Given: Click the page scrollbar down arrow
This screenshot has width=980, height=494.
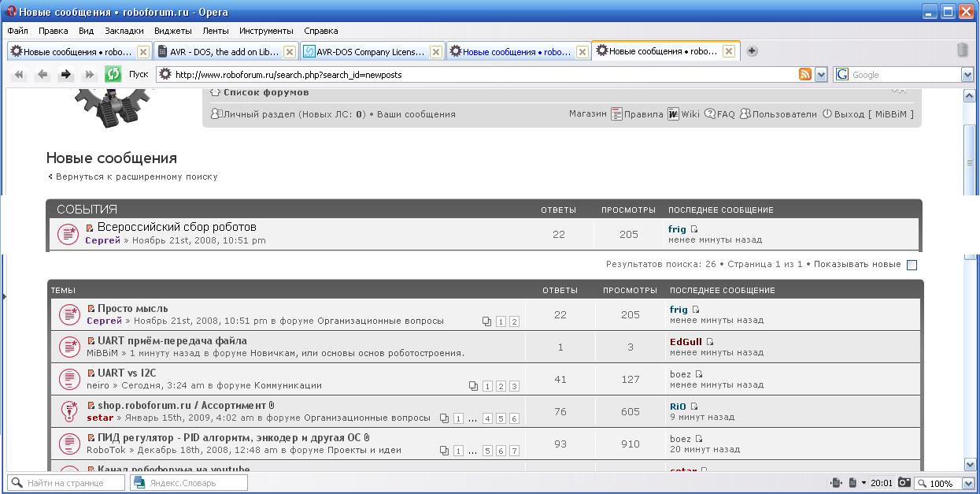Looking at the screenshot, I should click(x=970, y=465).
